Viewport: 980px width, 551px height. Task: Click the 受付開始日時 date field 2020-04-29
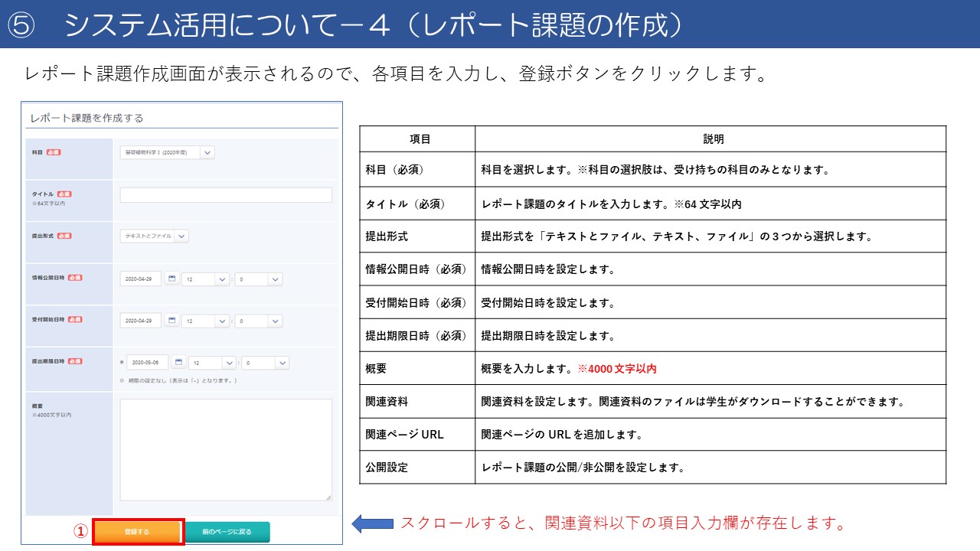[141, 321]
